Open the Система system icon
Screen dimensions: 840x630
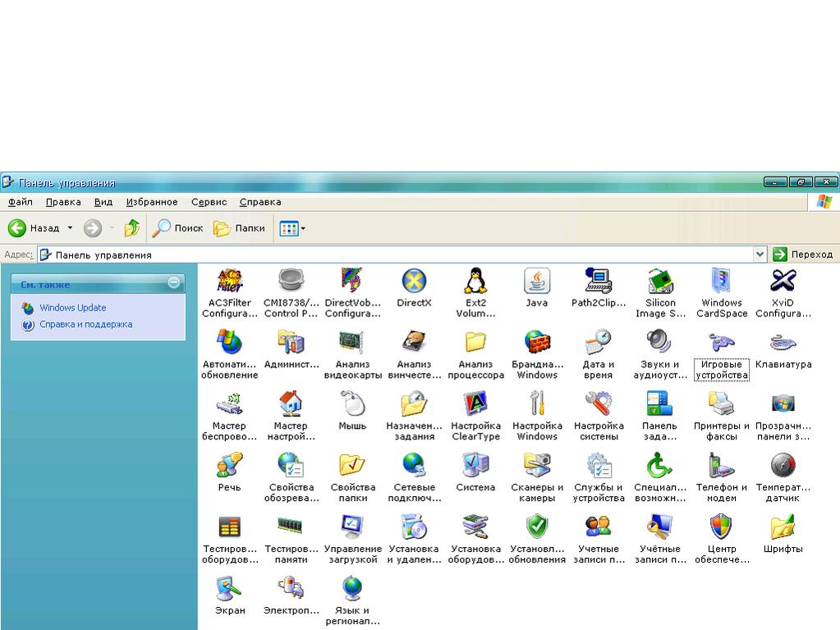pyautogui.click(x=475, y=467)
